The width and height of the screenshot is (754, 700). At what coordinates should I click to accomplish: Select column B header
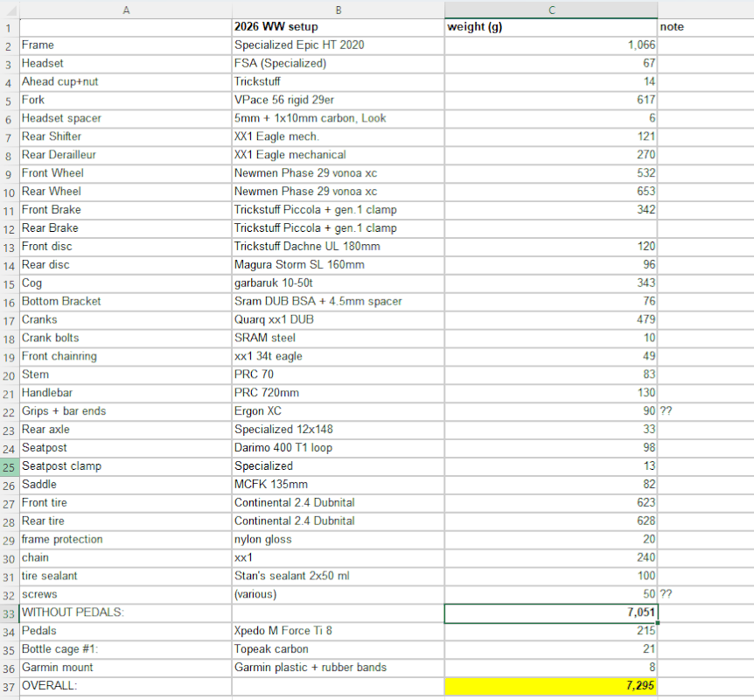point(338,10)
